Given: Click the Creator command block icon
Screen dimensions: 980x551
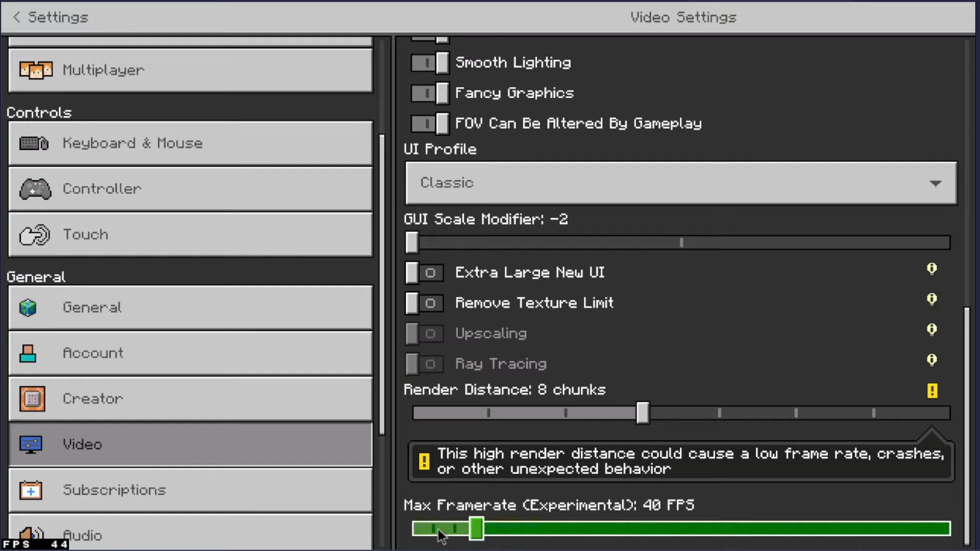Looking at the screenshot, I should pos(32,399).
